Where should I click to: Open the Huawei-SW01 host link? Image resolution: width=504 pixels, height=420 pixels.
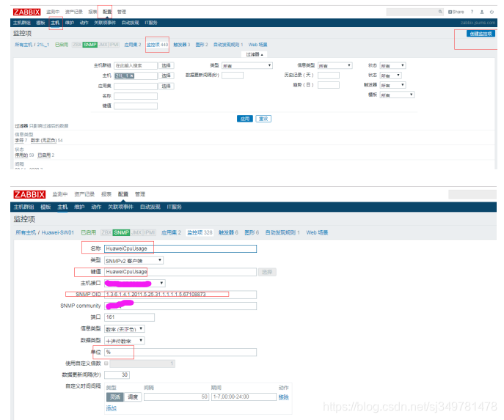click(x=57, y=232)
